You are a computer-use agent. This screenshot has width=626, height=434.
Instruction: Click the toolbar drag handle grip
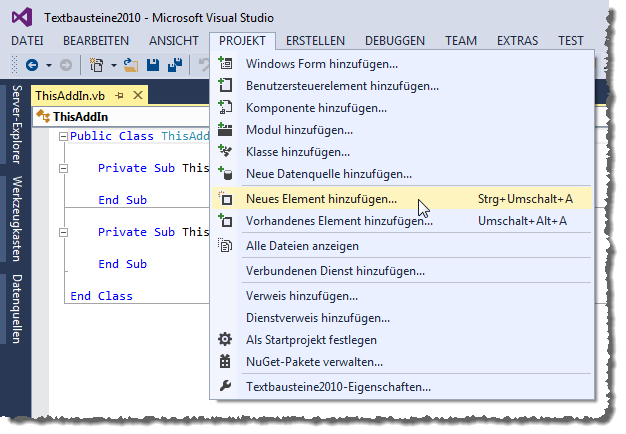[15, 65]
